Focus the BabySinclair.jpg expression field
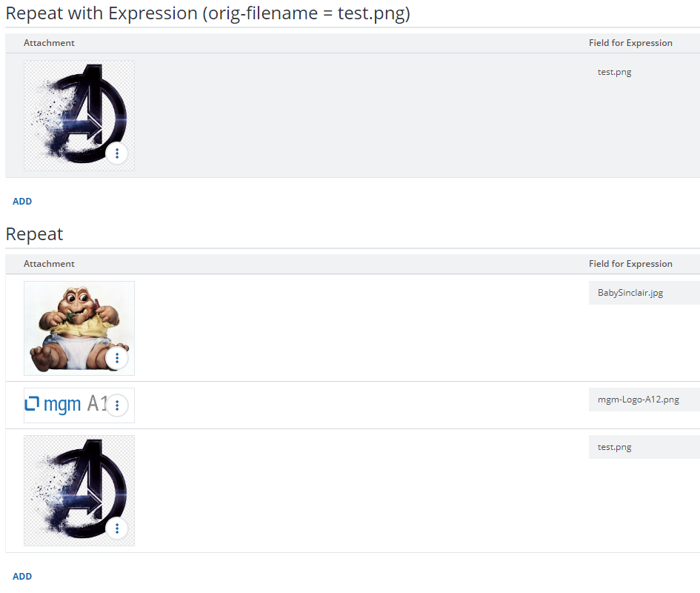 pyautogui.click(x=644, y=293)
